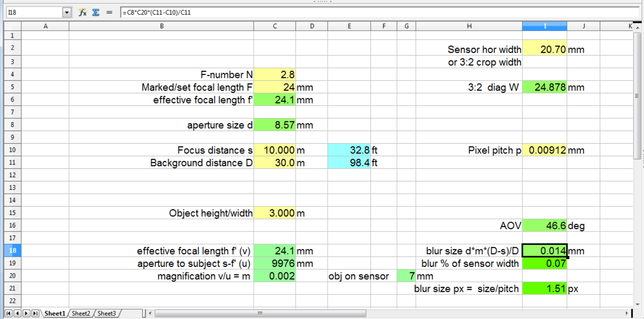Select the F-number N value cell 2.8
Viewport: 644px width, 319px height.
(x=275, y=74)
